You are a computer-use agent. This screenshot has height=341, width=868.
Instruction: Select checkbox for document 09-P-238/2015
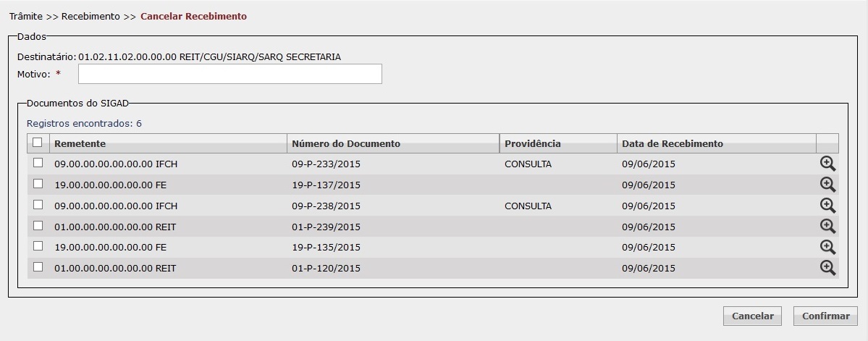click(x=38, y=204)
